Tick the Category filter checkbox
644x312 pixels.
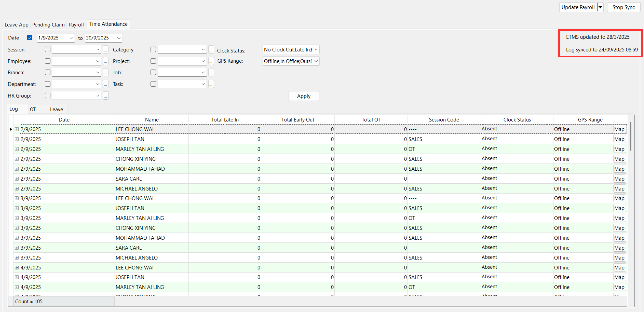point(153,49)
